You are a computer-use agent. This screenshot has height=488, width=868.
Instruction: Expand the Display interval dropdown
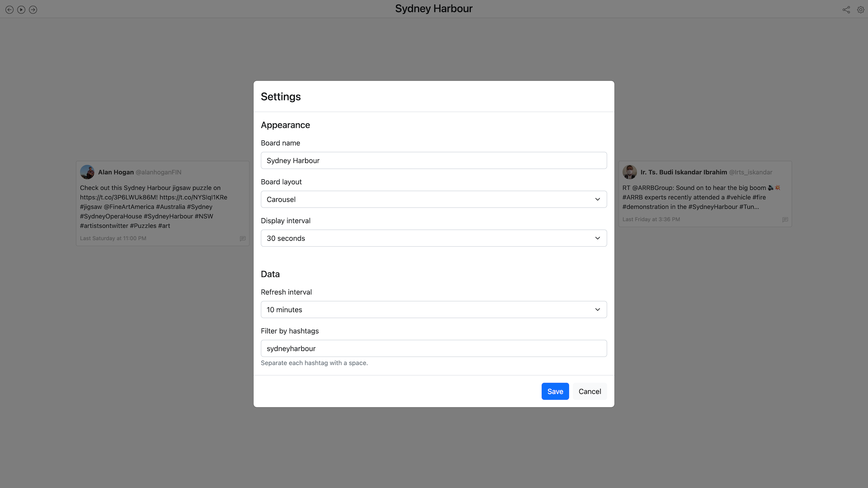pyautogui.click(x=434, y=238)
